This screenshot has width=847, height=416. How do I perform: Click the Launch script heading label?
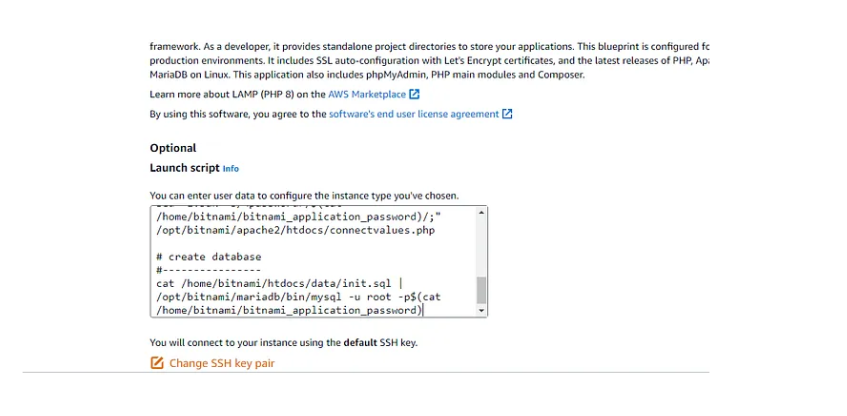coord(185,168)
